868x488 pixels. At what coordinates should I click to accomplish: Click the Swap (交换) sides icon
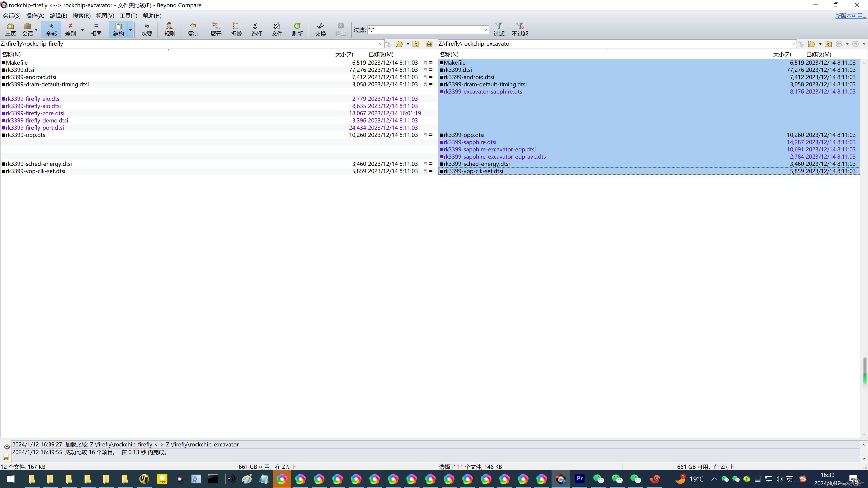[x=320, y=29]
